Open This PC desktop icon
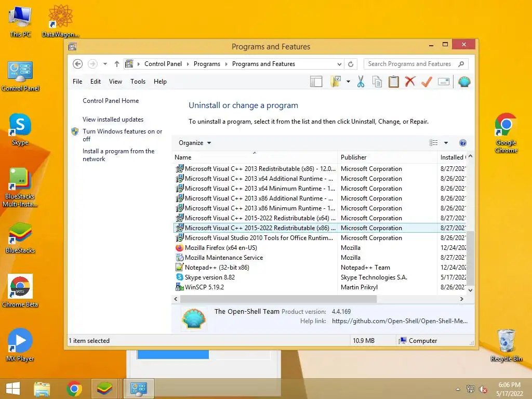532x399 pixels. tap(20, 21)
